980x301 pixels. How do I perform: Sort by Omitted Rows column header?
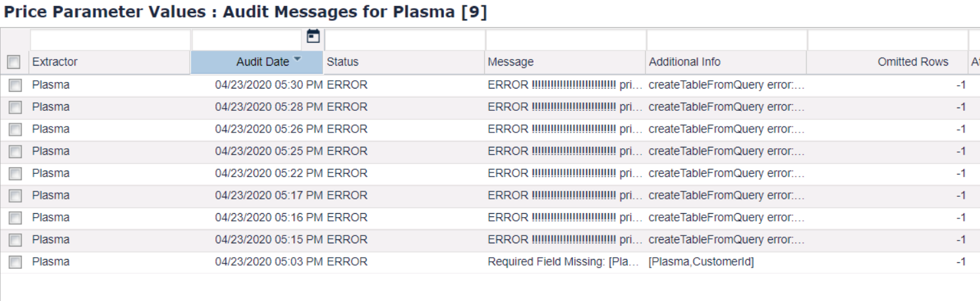pos(912,62)
